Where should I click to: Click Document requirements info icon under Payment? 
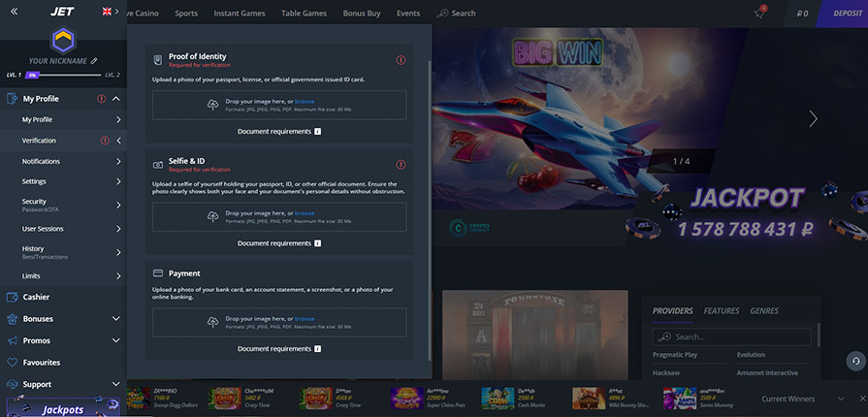[317, 348]
